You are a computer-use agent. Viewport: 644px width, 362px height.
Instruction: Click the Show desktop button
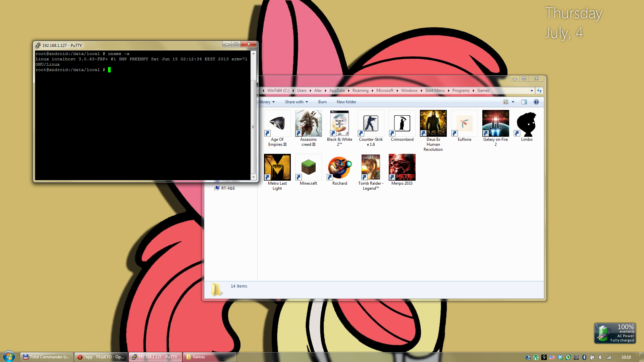(x=641, y=357)
